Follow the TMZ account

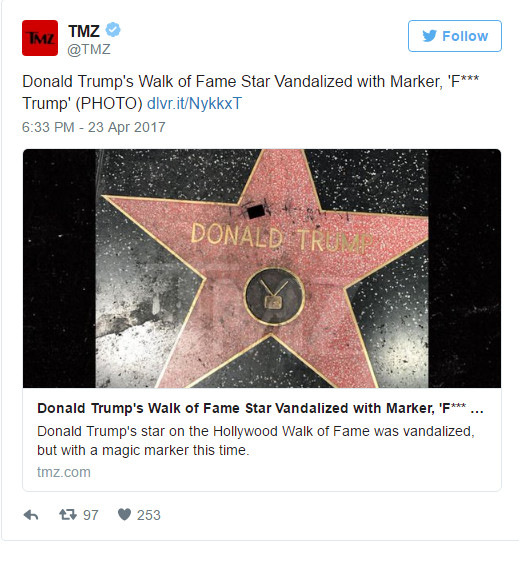(455, 36)
